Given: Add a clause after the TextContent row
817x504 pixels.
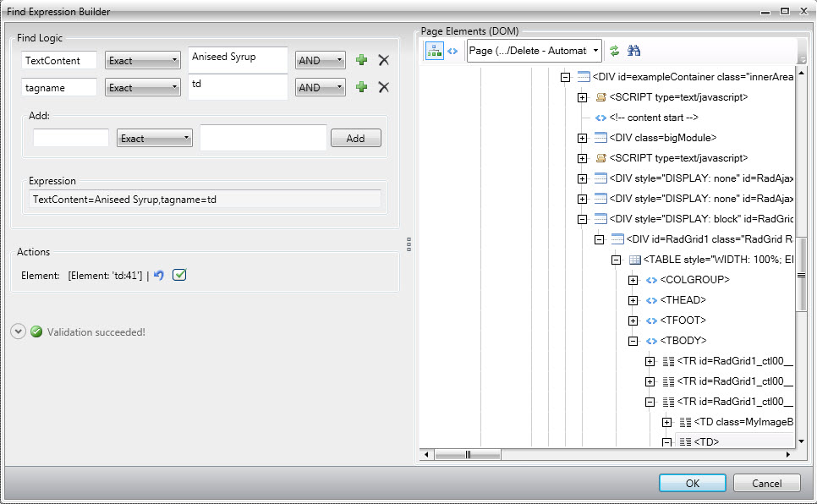Looking at the screenshot, I should coord(362,60).
